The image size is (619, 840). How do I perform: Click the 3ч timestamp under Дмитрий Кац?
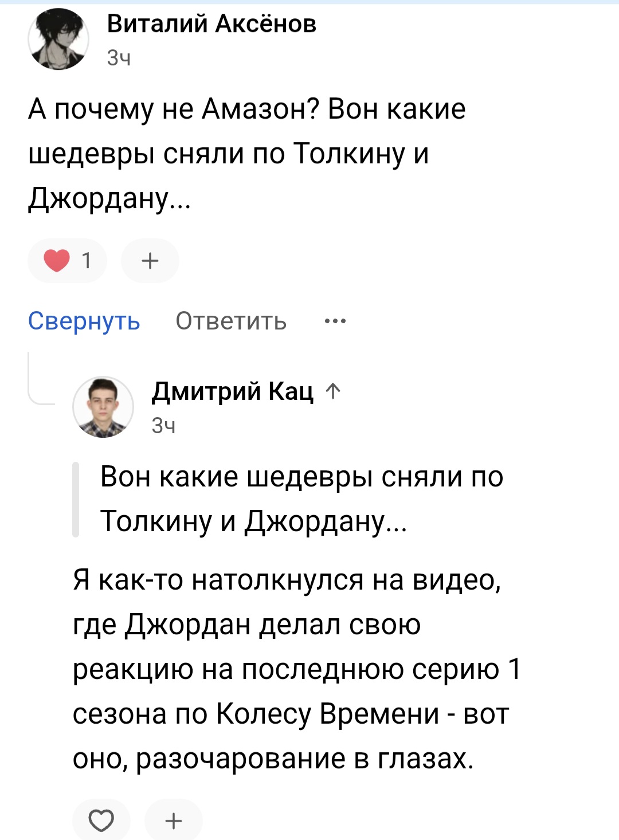click(x=164, y=425)
